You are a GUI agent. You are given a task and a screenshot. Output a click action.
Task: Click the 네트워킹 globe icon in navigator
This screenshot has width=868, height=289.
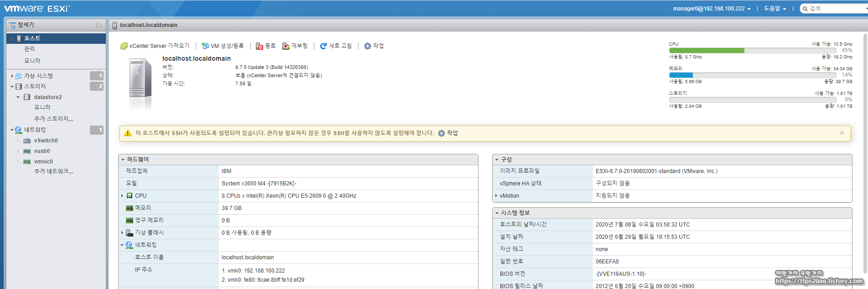click(19, 130)
